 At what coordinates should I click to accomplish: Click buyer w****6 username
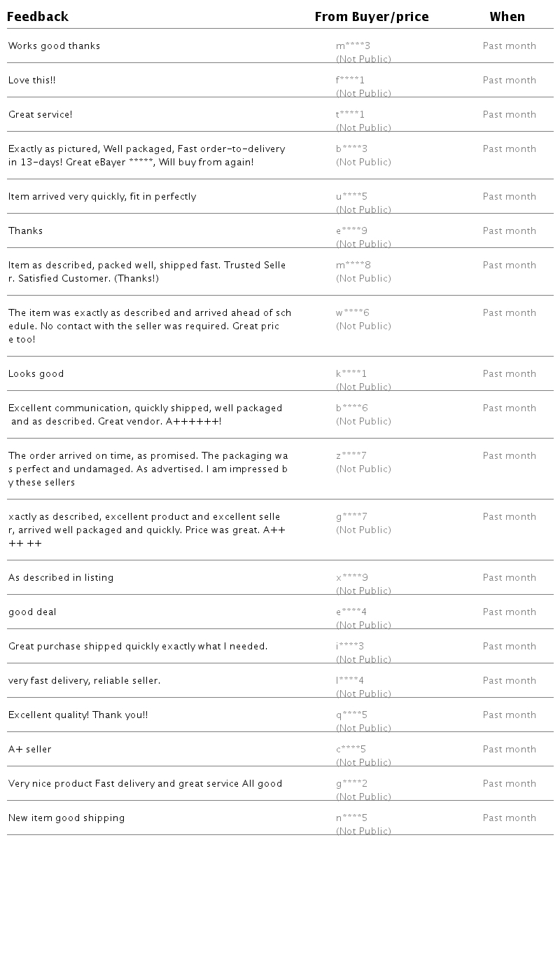click(352, 313)
